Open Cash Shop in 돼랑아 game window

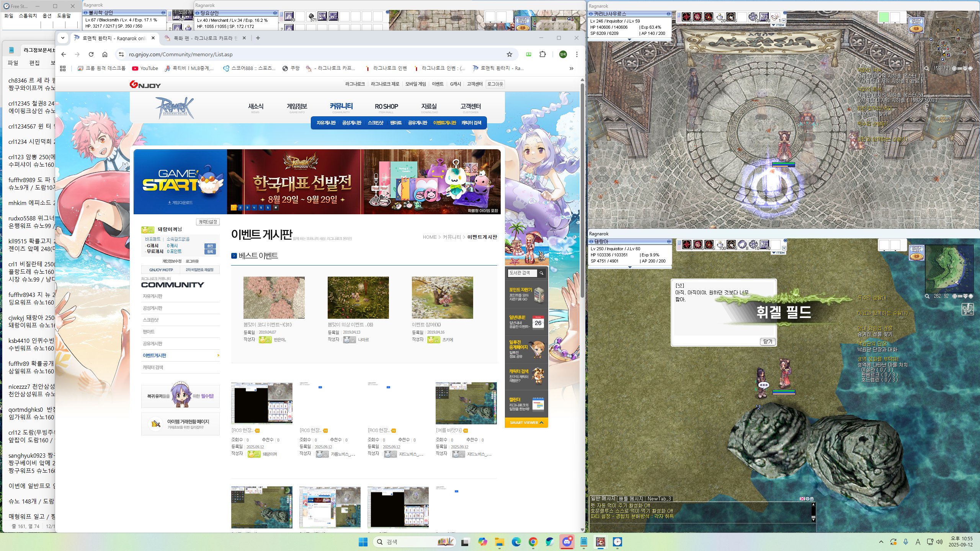point(916,253)
